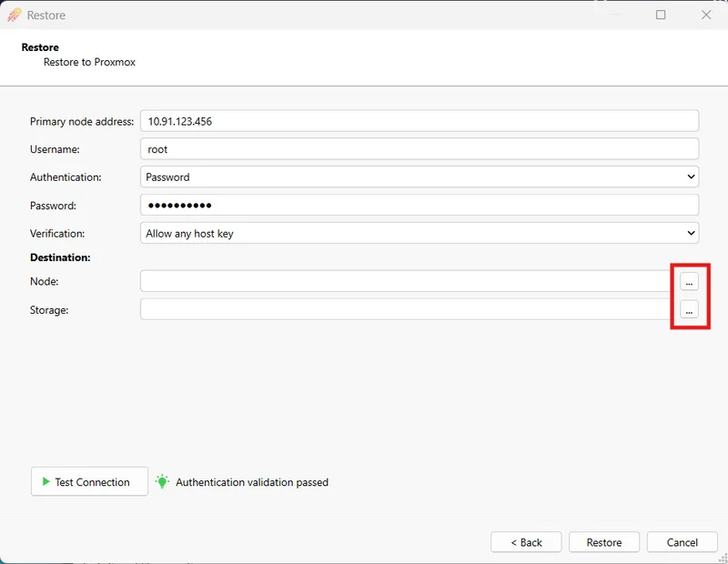Open the Node browse ellipsis button
728x564 pixels.
(689, 281)
